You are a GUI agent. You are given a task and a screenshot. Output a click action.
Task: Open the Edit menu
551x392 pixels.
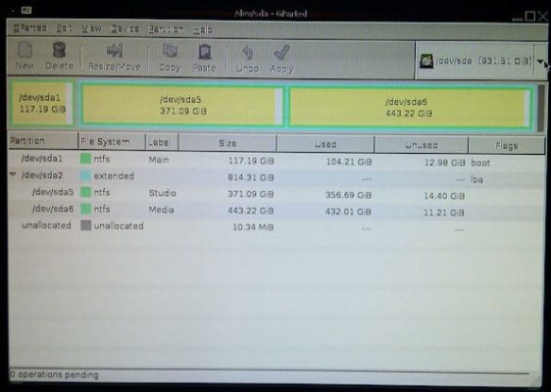click(65, 28)
